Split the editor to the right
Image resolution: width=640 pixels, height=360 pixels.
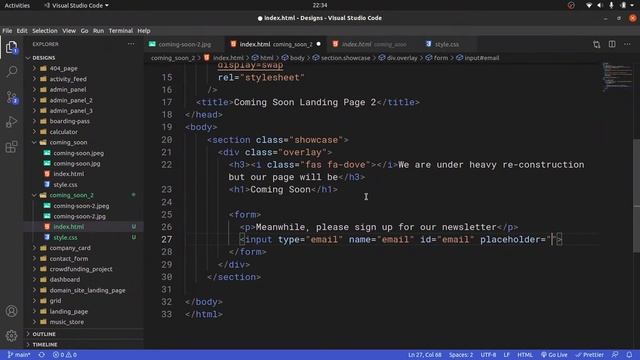pyautogui.click(x=612, y=44)
